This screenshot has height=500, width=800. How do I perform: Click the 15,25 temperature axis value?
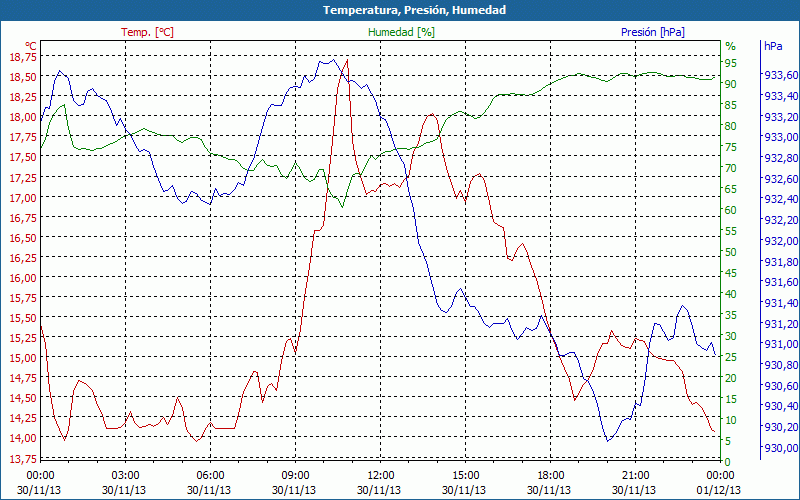click(23, 337)
